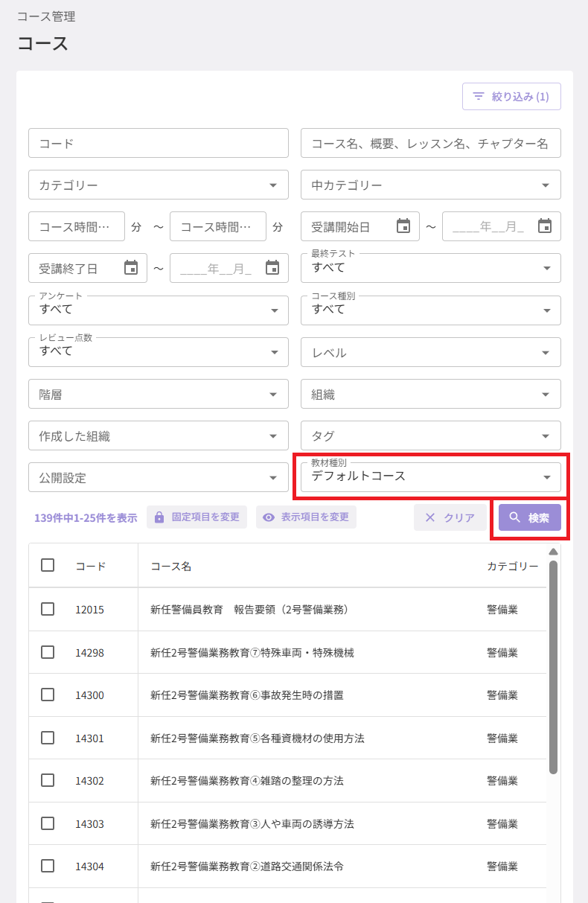
Task: Click the 固定項目を変更 button
Action: (x=196, y=517)
